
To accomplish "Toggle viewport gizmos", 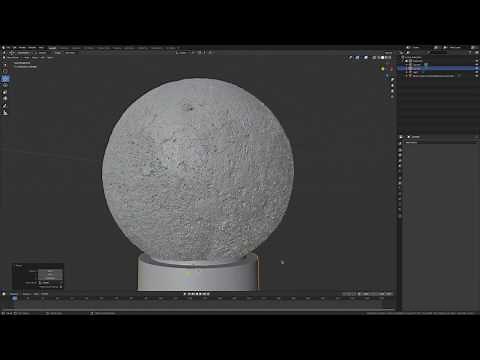I will tap(357, 58).
